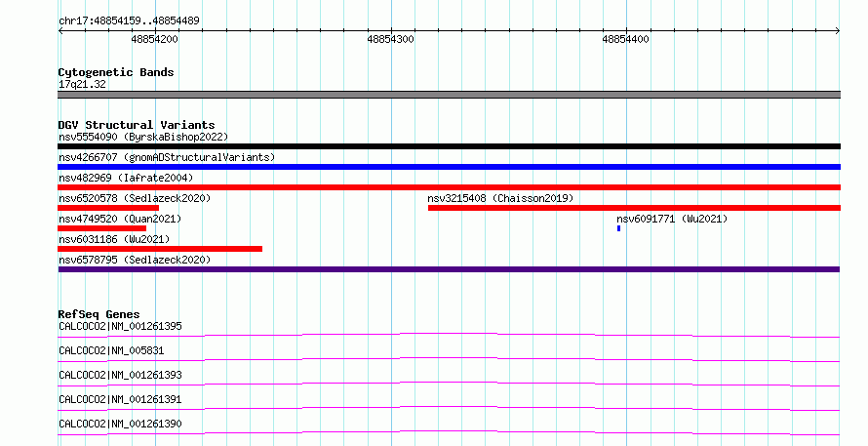The image size is (868, 446).
Task: Select the short red nsv6520578 bar
Action: (x=108, y=208)
